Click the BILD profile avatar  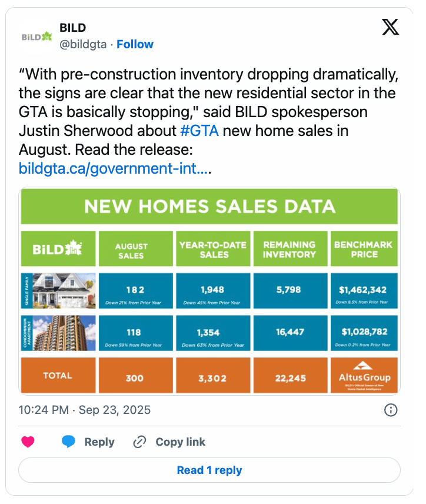pos(36,37)
